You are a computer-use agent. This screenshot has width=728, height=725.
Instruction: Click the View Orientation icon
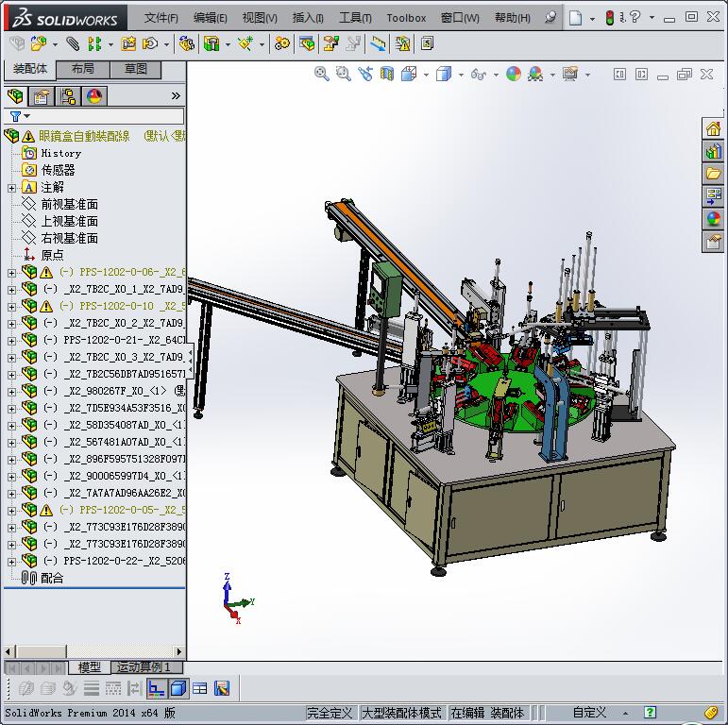tap(409, 74)
